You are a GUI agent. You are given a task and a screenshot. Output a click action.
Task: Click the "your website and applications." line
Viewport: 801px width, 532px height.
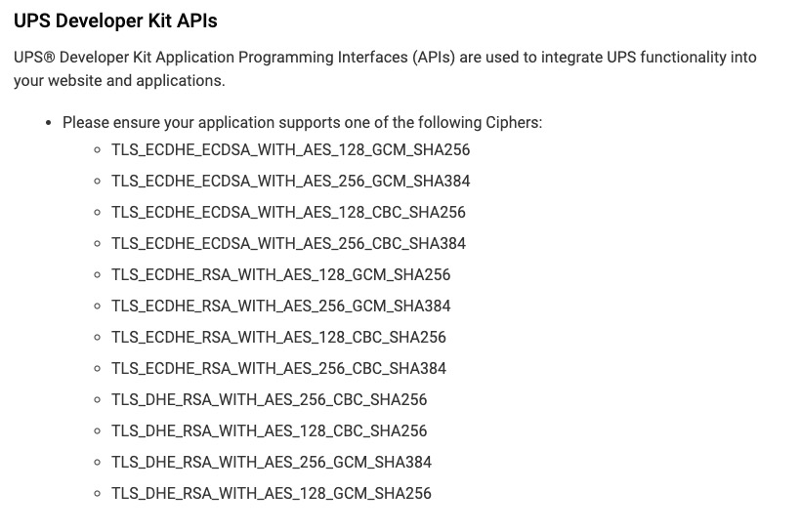119,81
